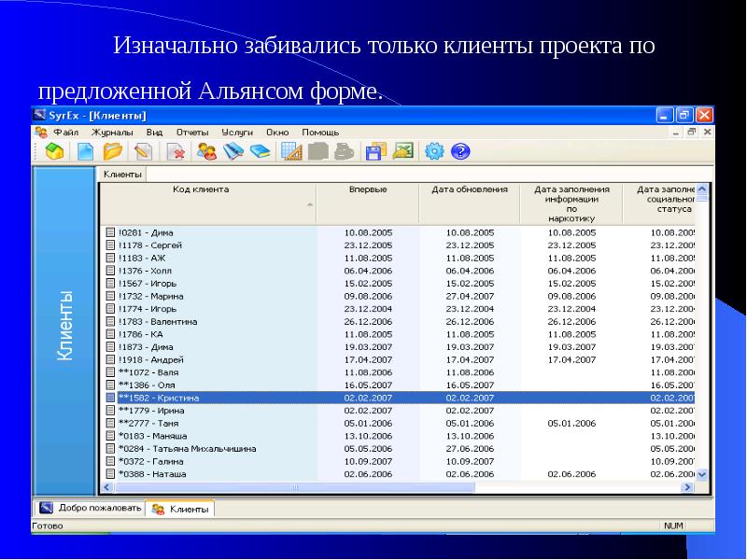Image resolution: width=747 pixels, height=560 pixels.
Task: Click the vertical scrollbar down arrow
Action: click(702, 474)
